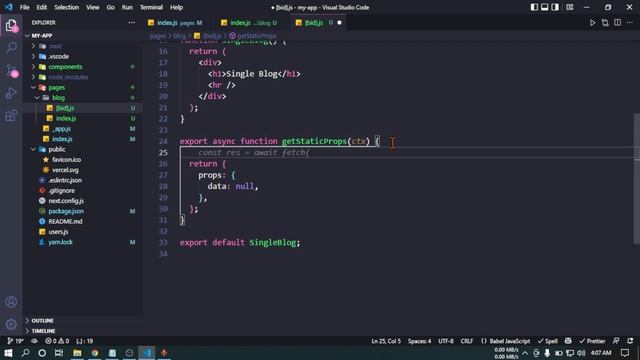The height and width of the screenshot is (360, 640).
Task: Click Ln 25, Col 5 go to line
Action: [386, 341]
